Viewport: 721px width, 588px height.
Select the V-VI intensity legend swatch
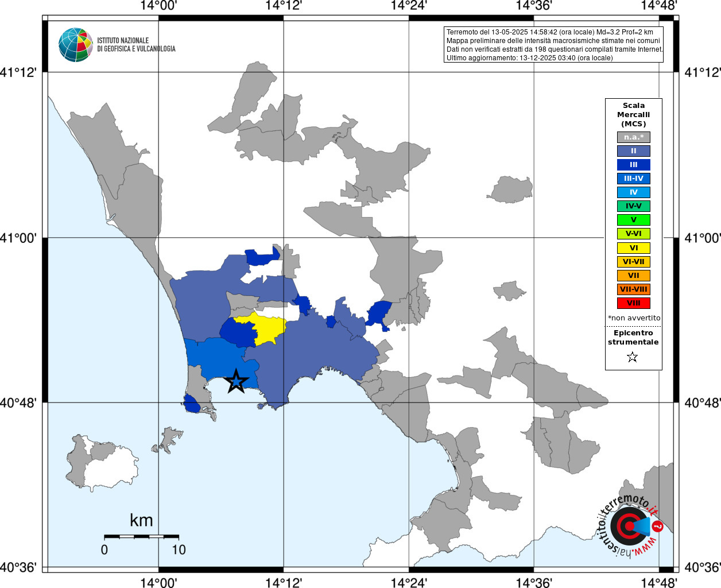pyautogui.click(x=633, y=234)
